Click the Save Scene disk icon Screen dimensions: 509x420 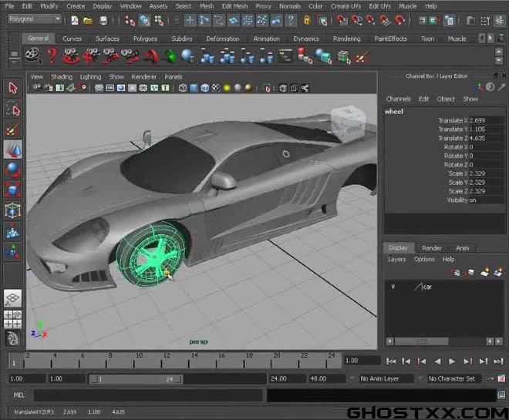(x=103, y=21)
